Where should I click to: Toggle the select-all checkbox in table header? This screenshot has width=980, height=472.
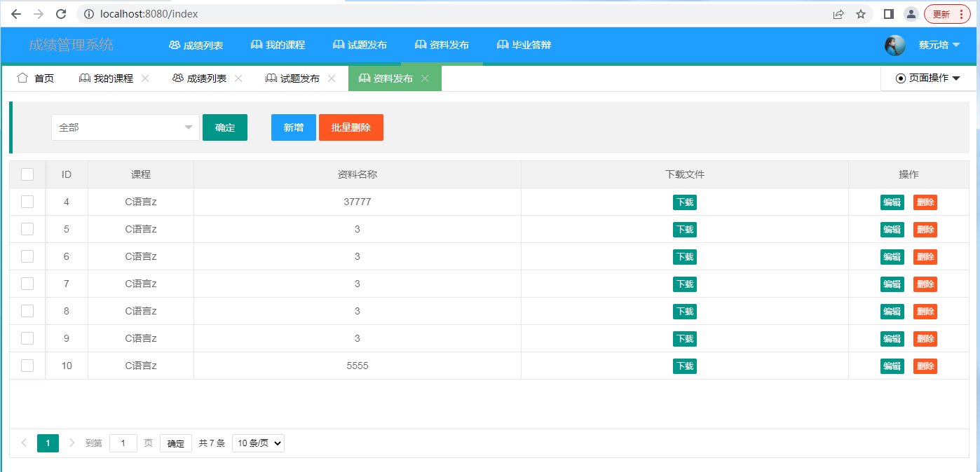(x=27, y=174)
